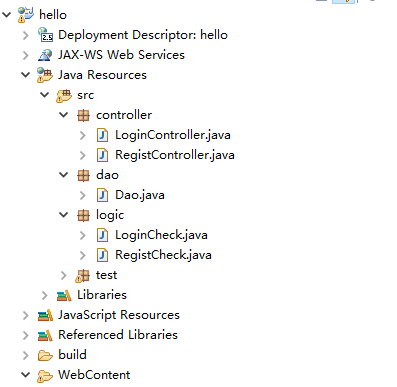The width and height of the screenshot is (397, 387).
Task: Select the 'Libraries' label
Action: pyautogui.click(x=102, y=295)
